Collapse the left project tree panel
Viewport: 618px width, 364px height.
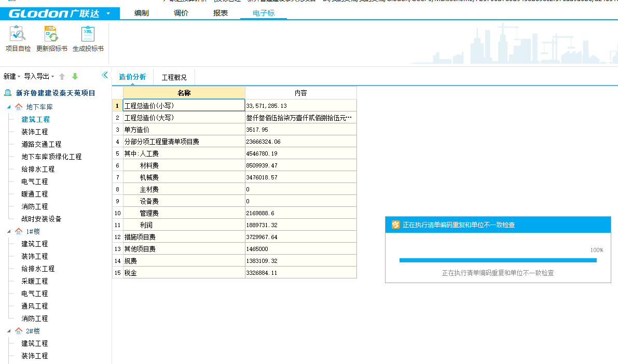pos(104,75)
